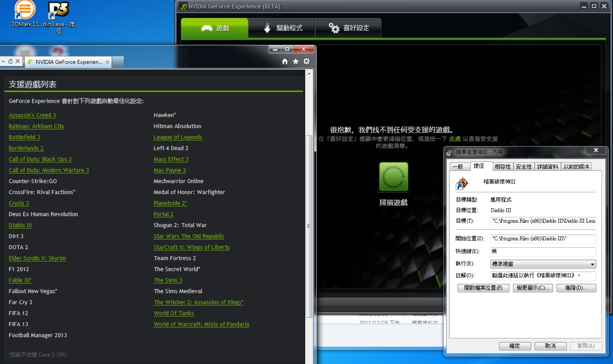Screen dimensions: 613x364
Task: Click Medal of Honor: Warfighter text
Action: coord(189,192)
